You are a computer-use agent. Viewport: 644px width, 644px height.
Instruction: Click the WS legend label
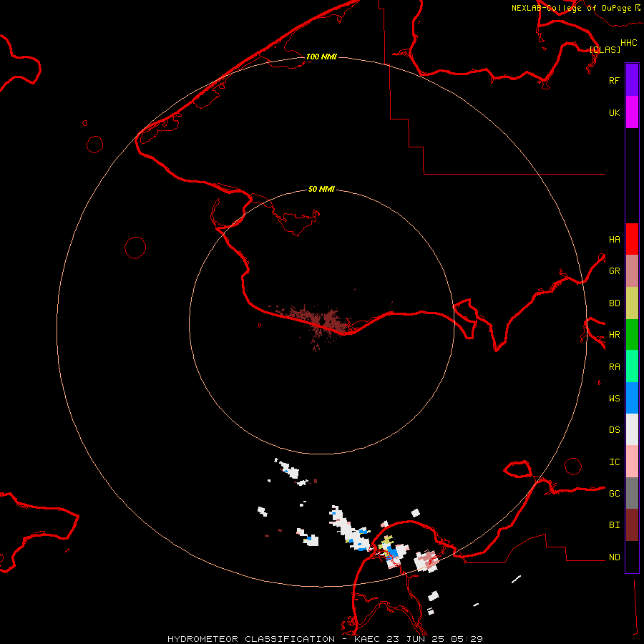[x=615, y=398]
